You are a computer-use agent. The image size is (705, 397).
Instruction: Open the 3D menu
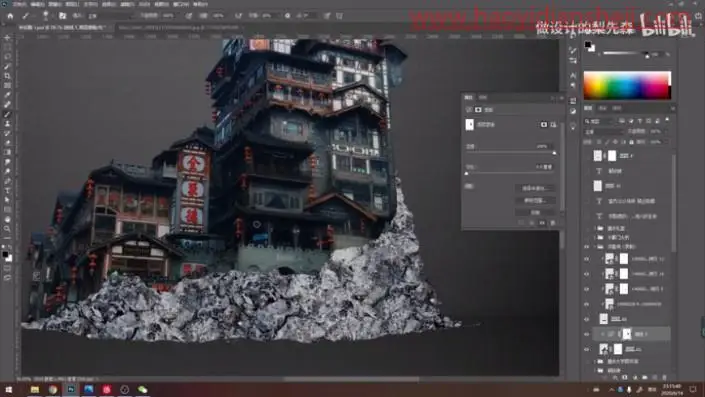[144, 4]
